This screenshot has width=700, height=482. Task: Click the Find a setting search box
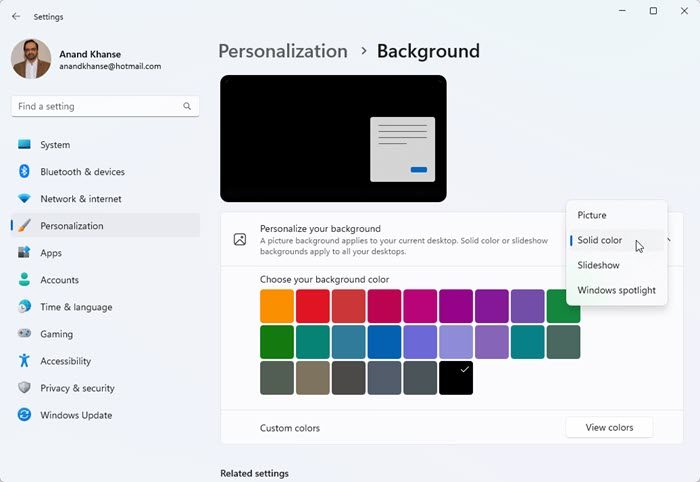pyautogui.click(x=105, y=106)
